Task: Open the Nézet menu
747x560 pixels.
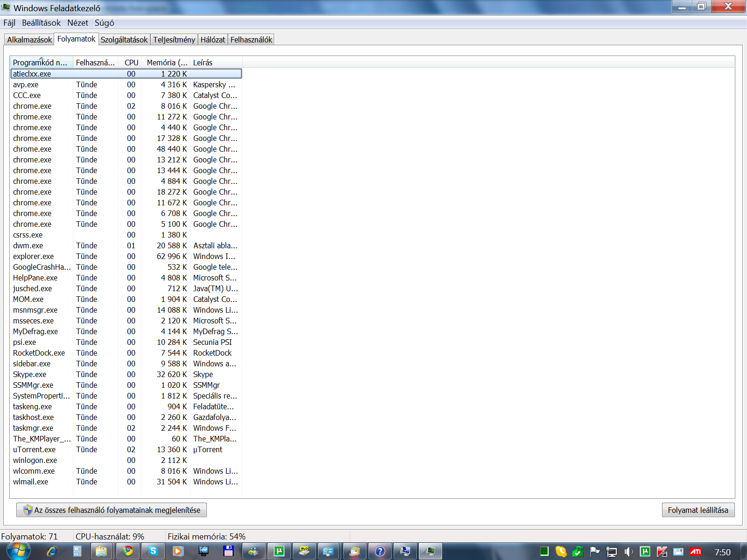Action: pos(78,23)
